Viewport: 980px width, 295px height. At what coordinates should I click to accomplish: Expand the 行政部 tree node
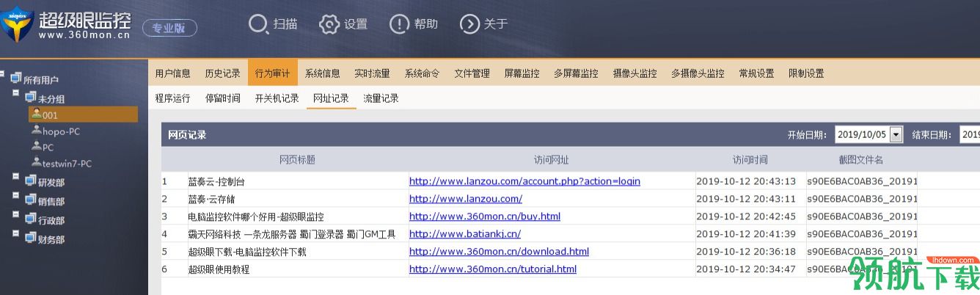(15, 215)
